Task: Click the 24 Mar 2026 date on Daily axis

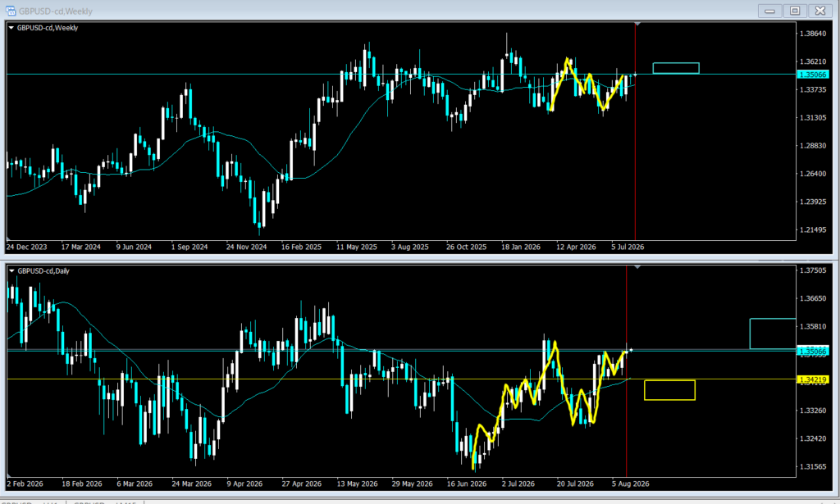Action: click(192, 484)
